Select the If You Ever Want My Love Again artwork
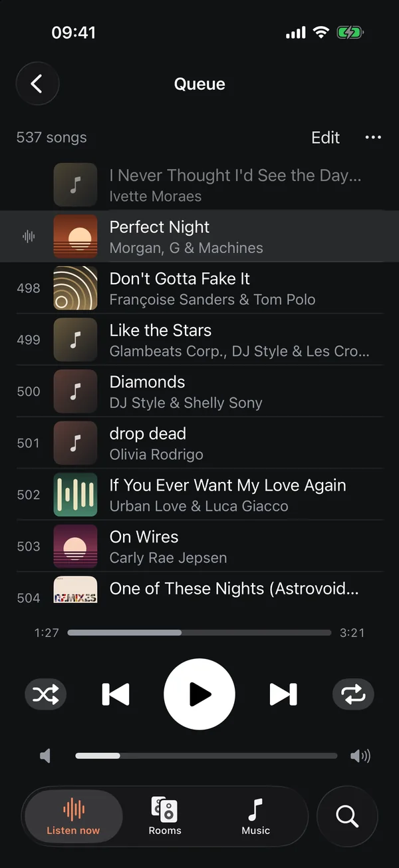The width and height of the screenshot is (399, 868). [x=75, y=495]
